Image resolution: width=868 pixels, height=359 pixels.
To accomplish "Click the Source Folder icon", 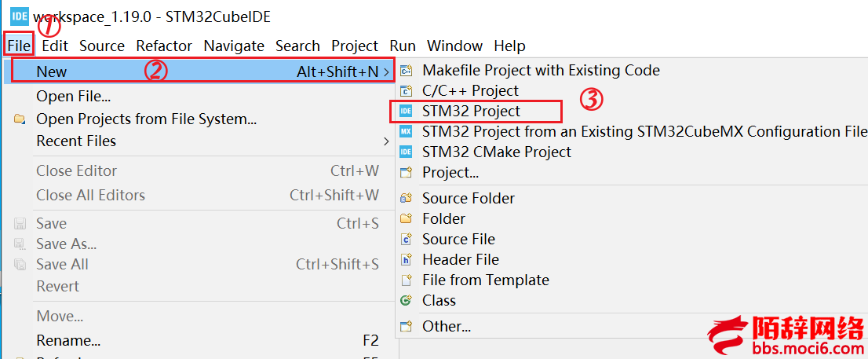I will 406,198.
